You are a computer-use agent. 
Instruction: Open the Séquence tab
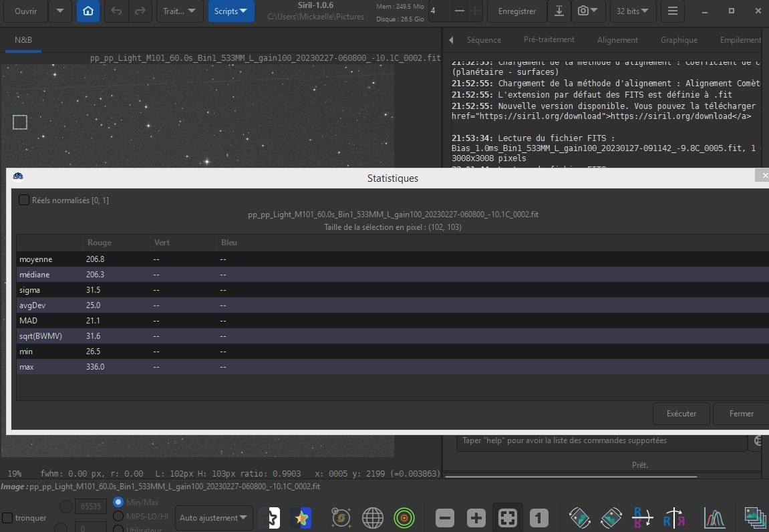click(484, 40)
